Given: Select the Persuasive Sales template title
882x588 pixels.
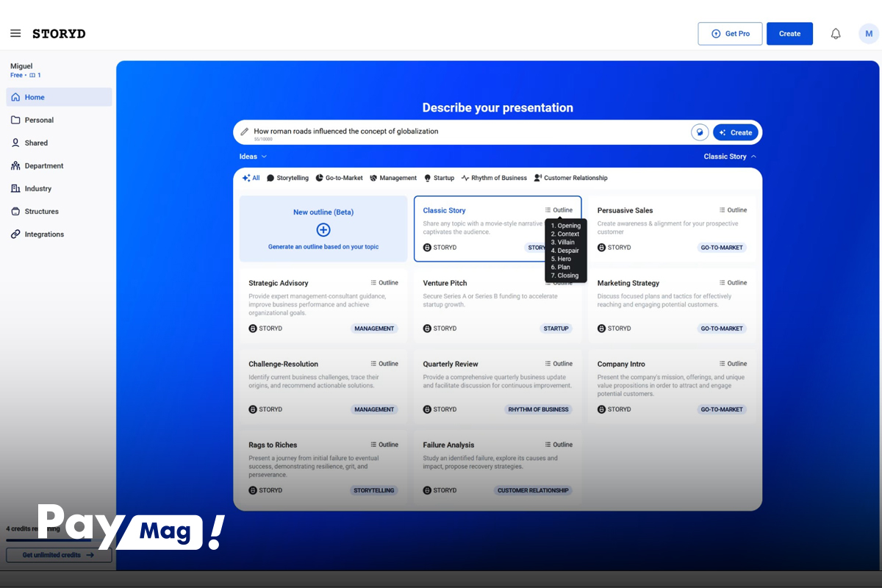Looking at the screenshot, I should tap(625, 210).
